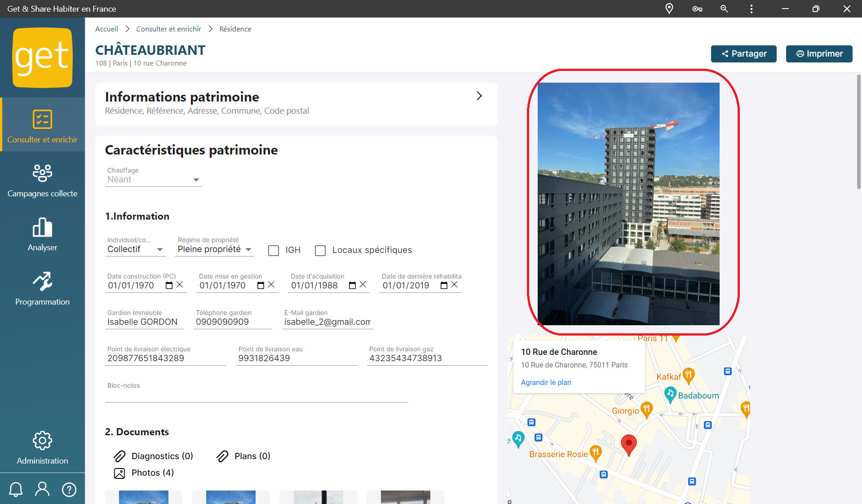Expand Informations patrimoine section
Image resolution: width=862 pixels, height=504 pixels.
(x=479, y=96)
